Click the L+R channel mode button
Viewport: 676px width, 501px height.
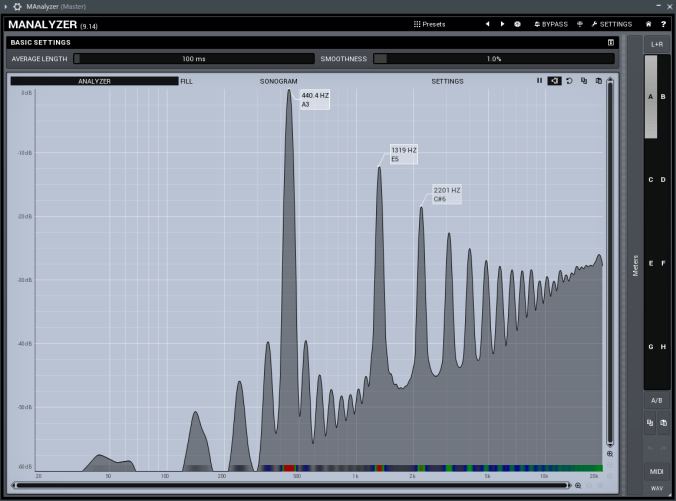[x=656, y=44]
